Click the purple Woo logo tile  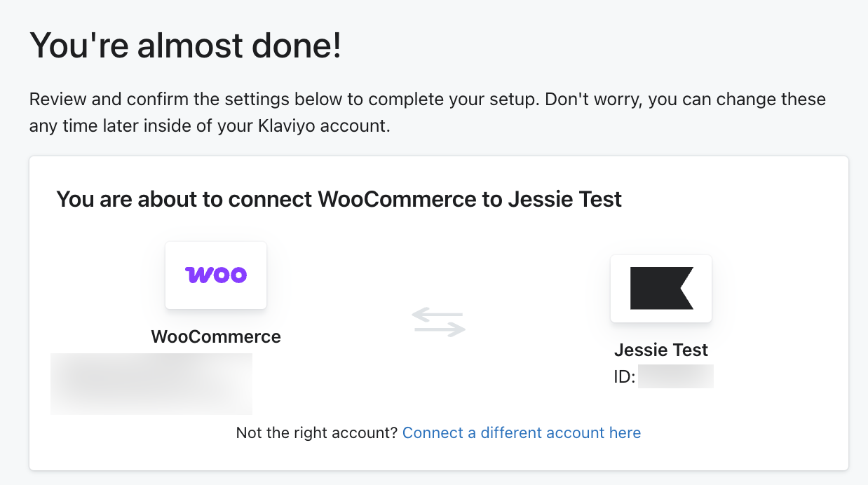click(216, 275)
